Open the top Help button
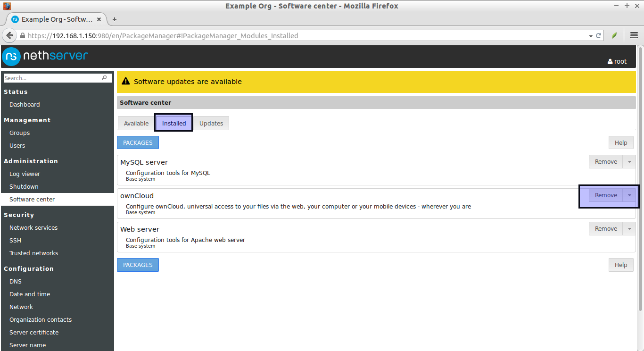The width and height of the screenshot is (644, 351). [x=621, y=143]
